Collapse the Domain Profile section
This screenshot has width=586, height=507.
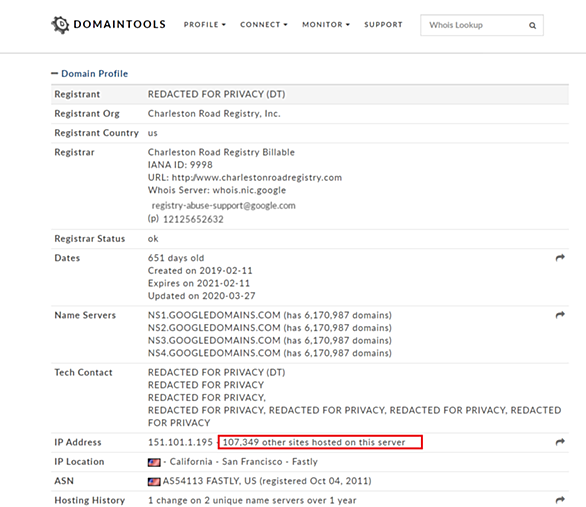[x=90, y=74]
